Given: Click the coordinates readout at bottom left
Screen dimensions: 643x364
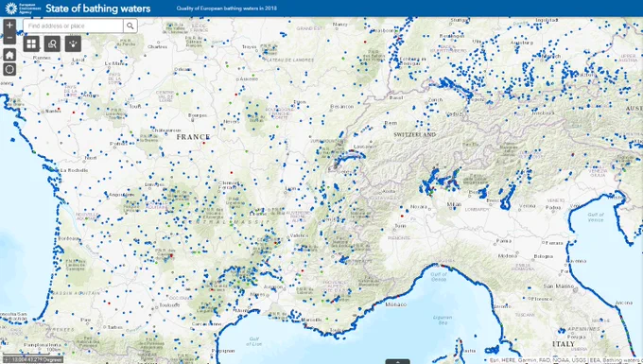Looking at the screenshot, I should tap(33, 359).
